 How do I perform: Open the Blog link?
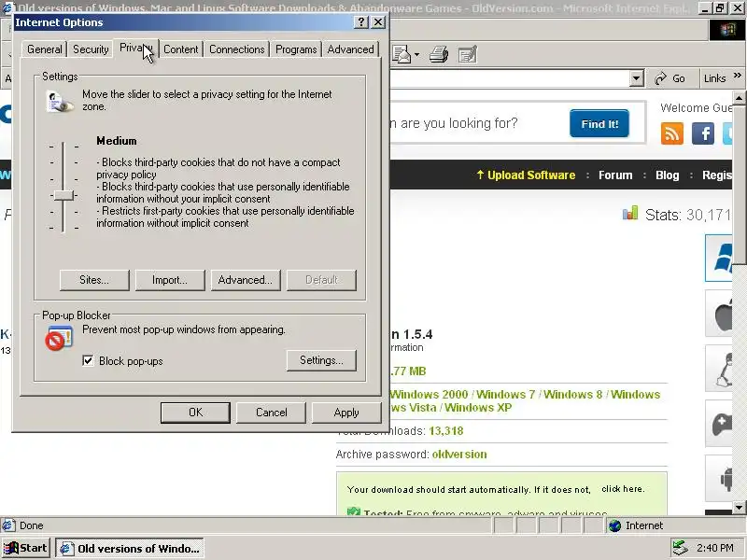(668, 175)
